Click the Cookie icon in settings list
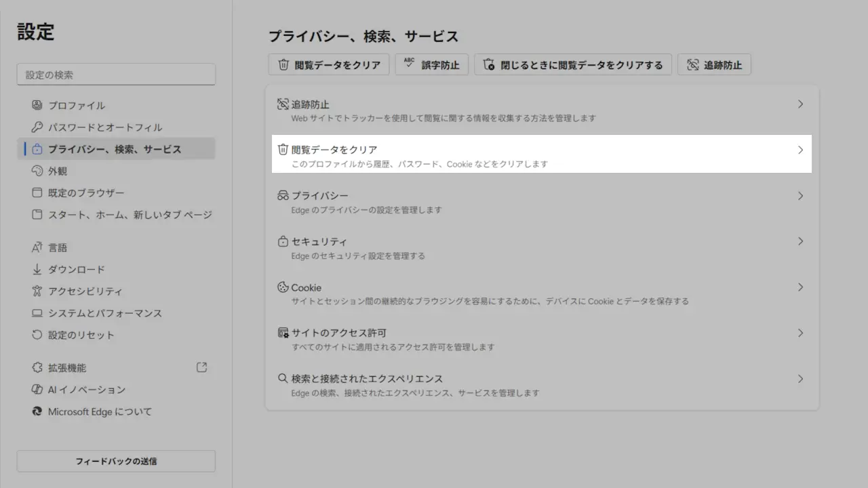 283,287
